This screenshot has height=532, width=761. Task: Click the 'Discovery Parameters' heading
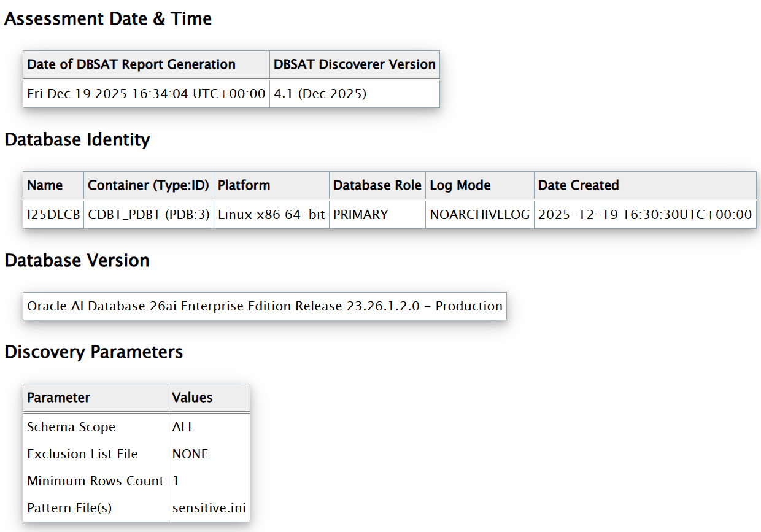tap(94, 352)
